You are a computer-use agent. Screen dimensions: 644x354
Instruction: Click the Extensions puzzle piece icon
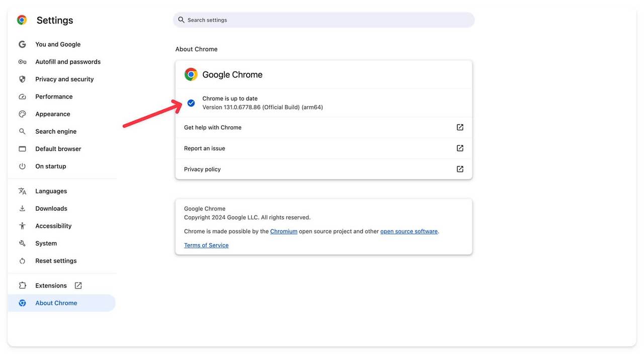click(22, 286)
